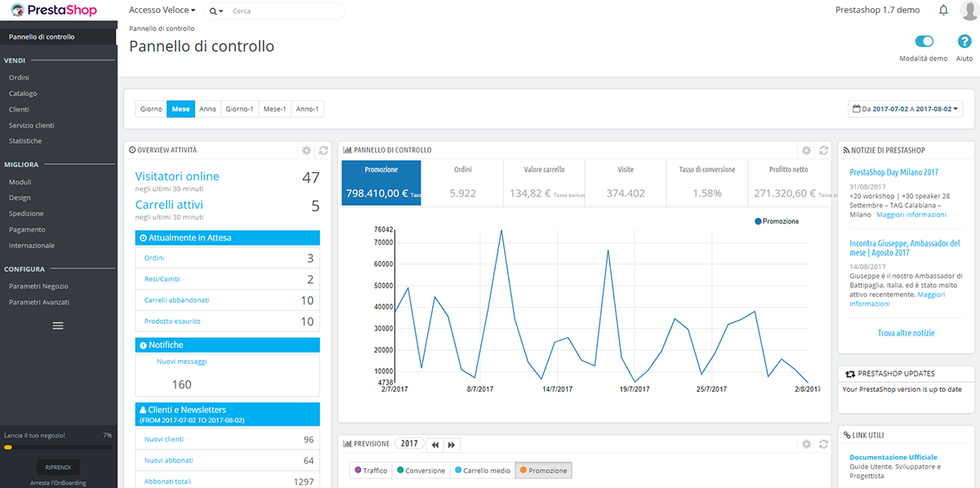Refresh the Overview Attività panel
The image size is (980, 488).
point(323,150)
